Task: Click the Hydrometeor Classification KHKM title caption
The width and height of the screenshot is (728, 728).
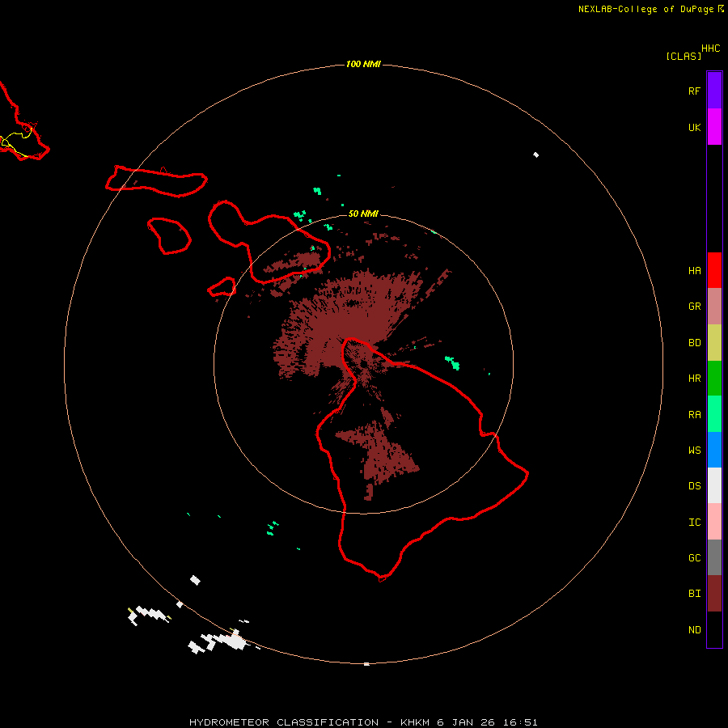Action: pyautogui.click(x=363, y=722)
